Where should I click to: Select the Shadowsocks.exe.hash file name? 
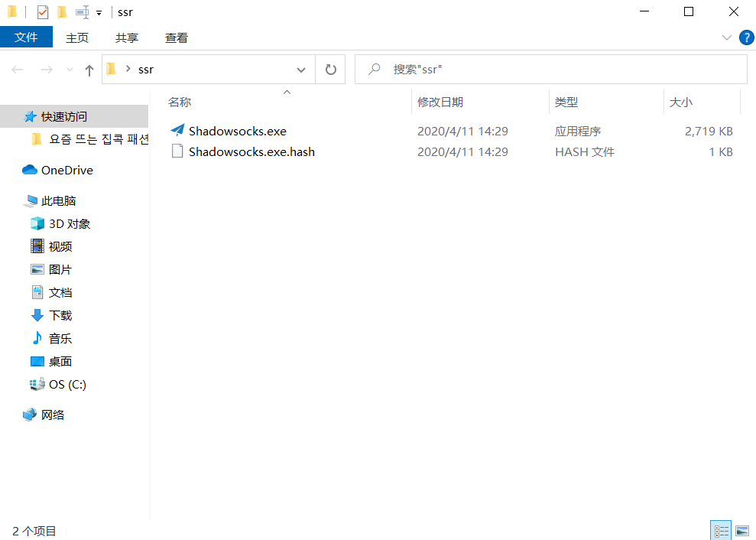(251, 152)
